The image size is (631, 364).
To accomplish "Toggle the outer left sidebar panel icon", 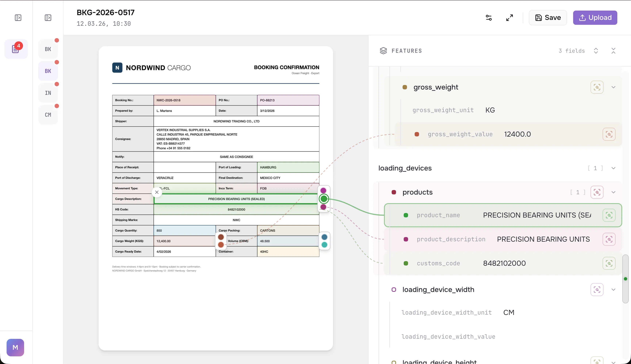I will (18, 18).
